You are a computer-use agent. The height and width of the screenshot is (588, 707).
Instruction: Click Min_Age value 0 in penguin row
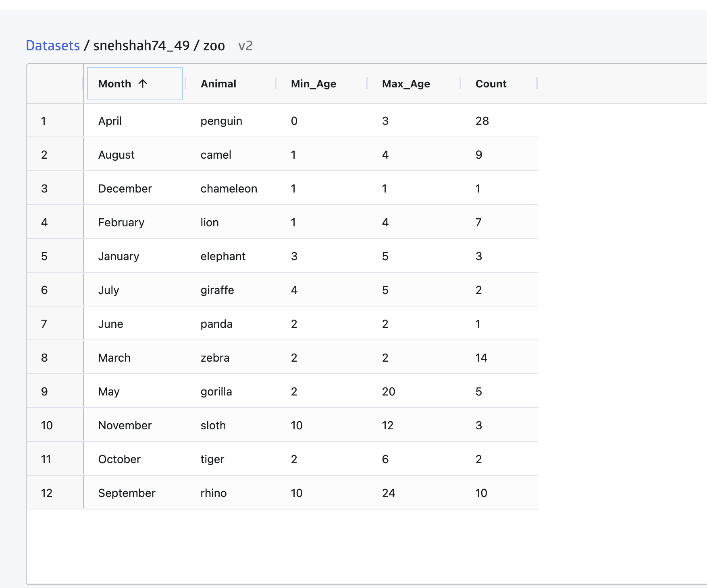[294, 121]
